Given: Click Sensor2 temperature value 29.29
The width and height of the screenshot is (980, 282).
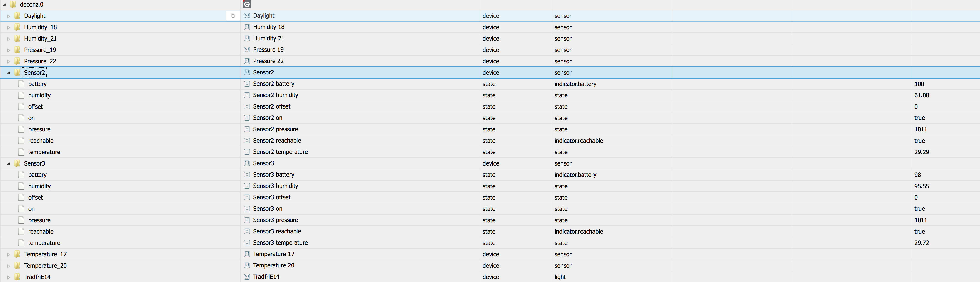Looking at the screenshot, I should pos(922,152).
